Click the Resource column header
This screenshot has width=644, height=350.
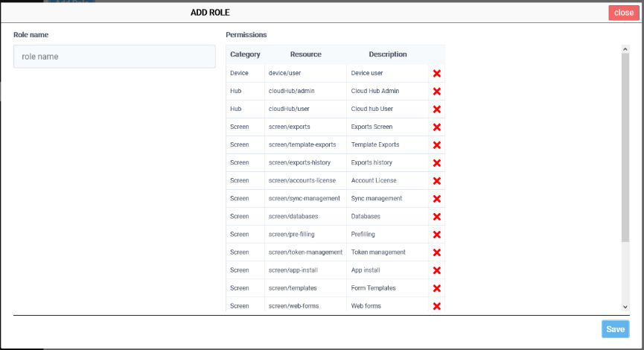tap(305, 54)
